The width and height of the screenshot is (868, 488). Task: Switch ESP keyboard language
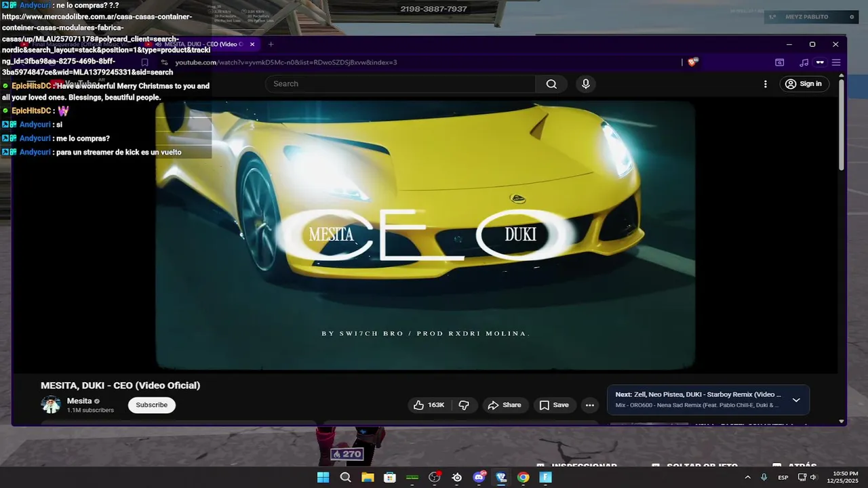[783, 477]
